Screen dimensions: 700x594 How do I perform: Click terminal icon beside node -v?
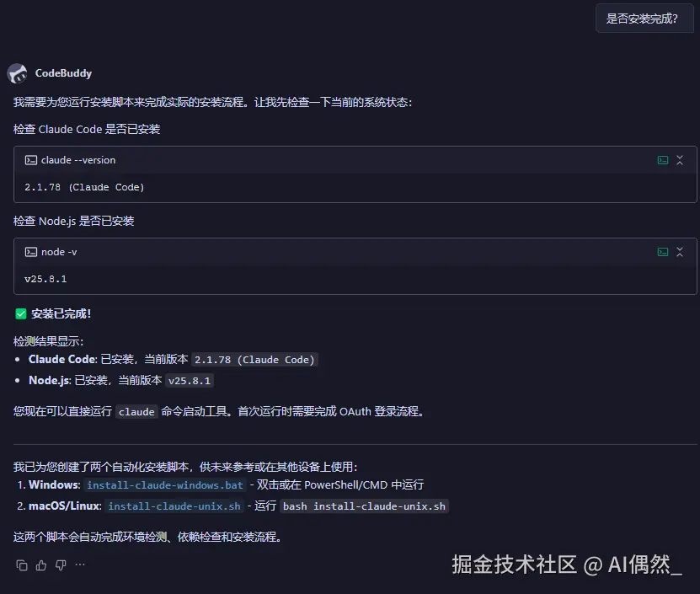click(31, 252)
